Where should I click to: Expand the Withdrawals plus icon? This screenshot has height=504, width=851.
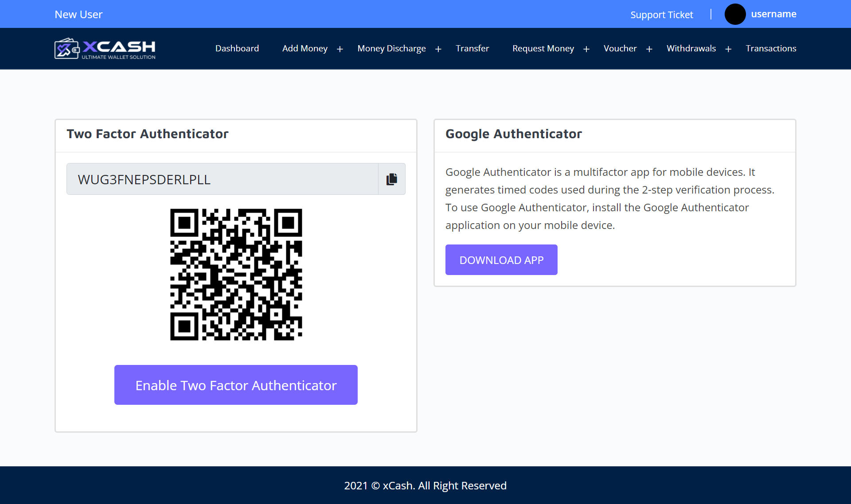click(728, 49)
